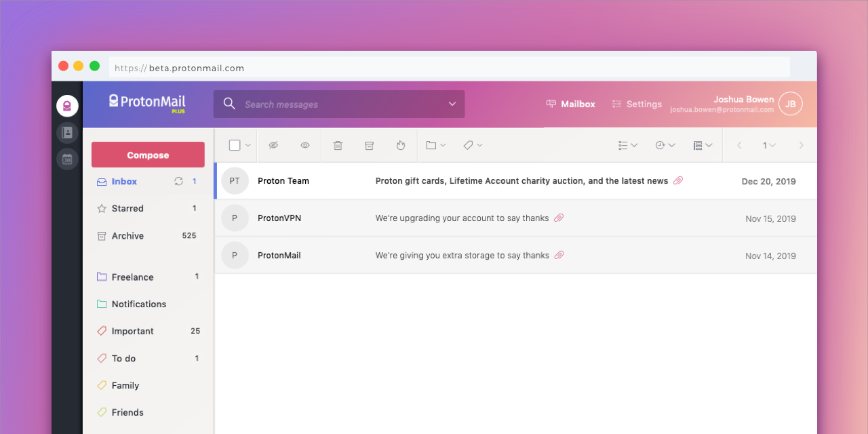868x434 pixels.
Task: Open the Proton gift cards email subject
Action: point(521,181)
